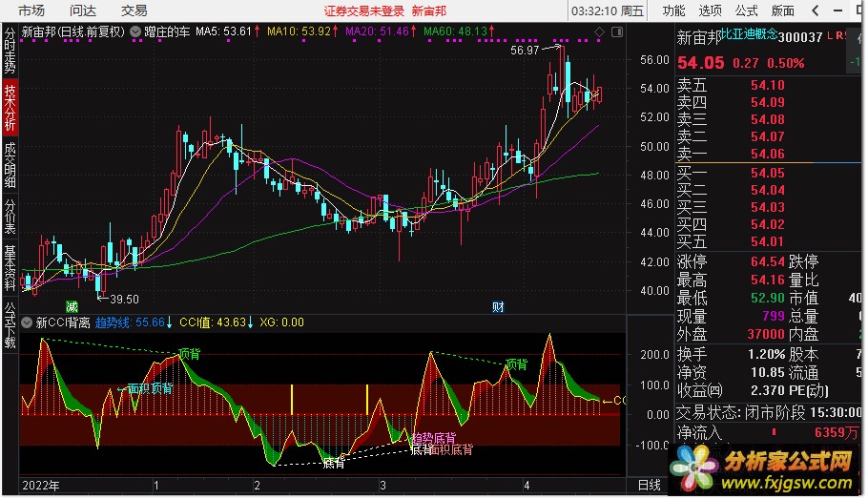Click the MA20: 51.46 label

377,32
